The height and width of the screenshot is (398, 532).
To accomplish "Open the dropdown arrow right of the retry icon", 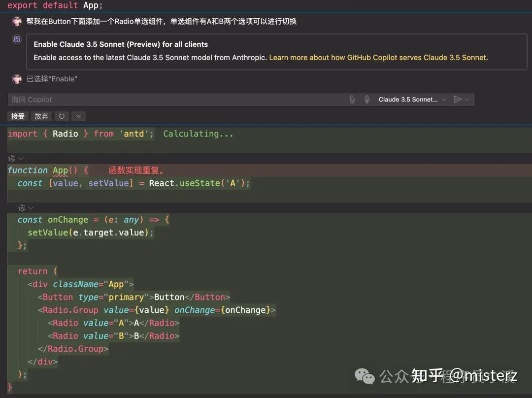I will click(78, 116).
